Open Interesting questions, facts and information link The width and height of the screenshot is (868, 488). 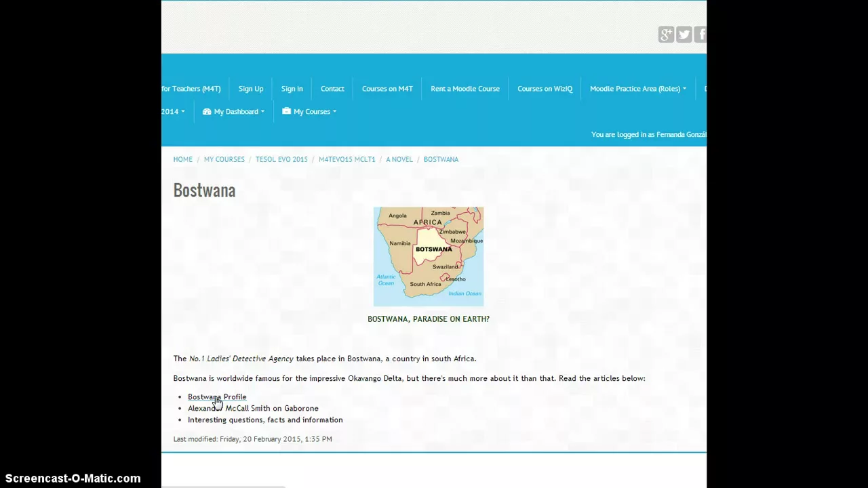pyautogui.click(x=265, y=420)
